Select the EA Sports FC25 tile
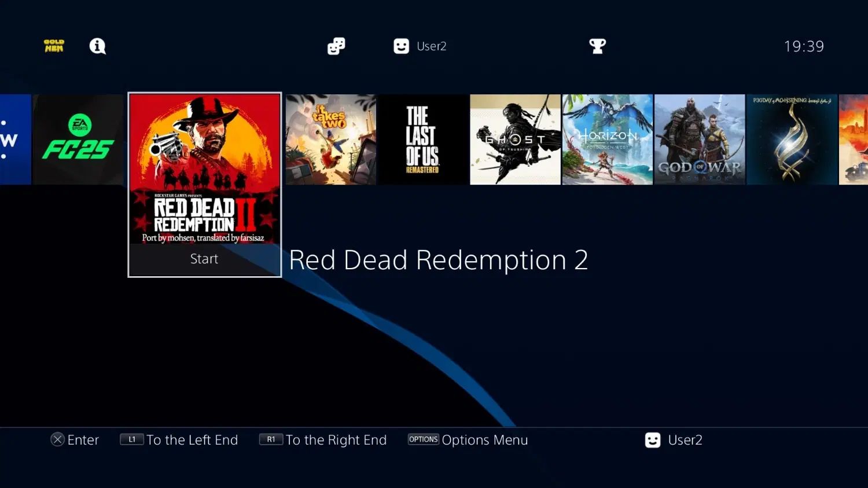Viewport: 868px width, 488px height. coord(78,140)
